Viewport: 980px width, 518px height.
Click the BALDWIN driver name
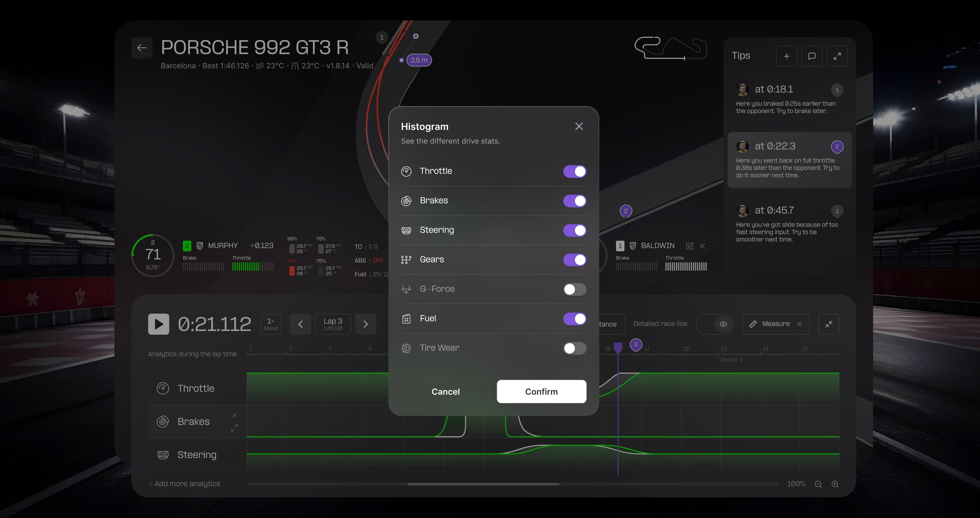pos(658,246)
